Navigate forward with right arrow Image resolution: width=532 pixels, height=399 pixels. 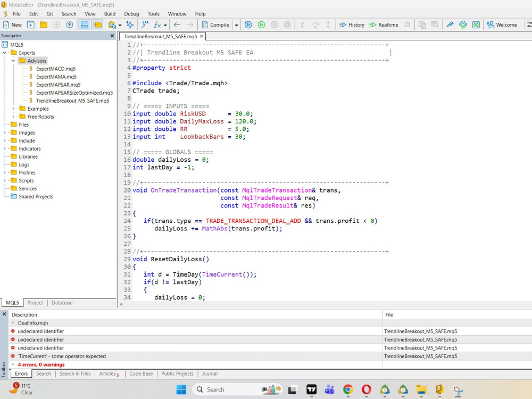190,25
